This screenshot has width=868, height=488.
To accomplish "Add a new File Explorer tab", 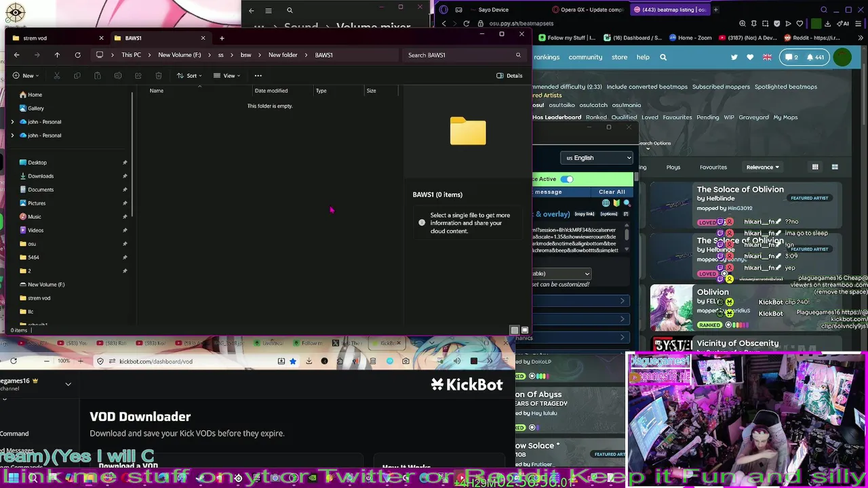I will [222, 38].
